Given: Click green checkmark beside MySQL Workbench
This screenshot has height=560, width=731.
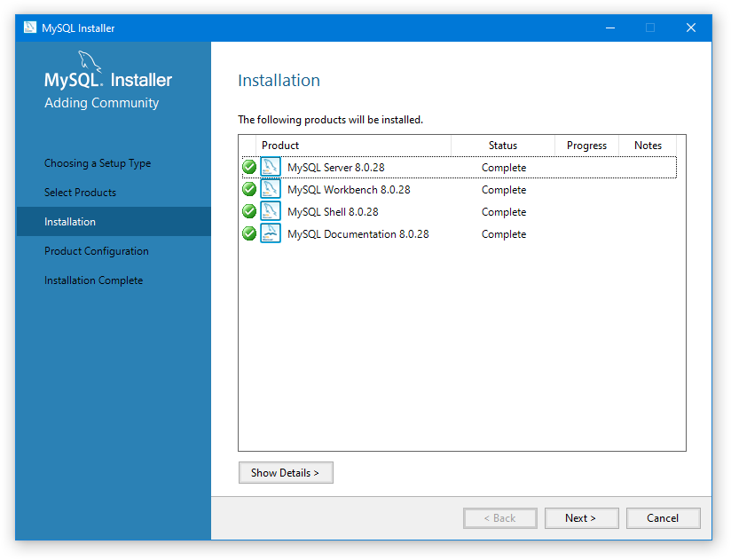Looking at the screenshot, I should [x=249, y=189].
